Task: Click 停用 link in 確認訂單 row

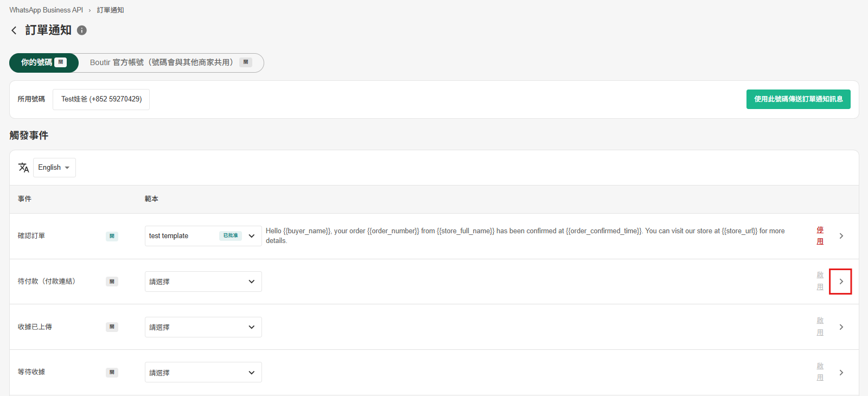Action: [x=820, y=236]
